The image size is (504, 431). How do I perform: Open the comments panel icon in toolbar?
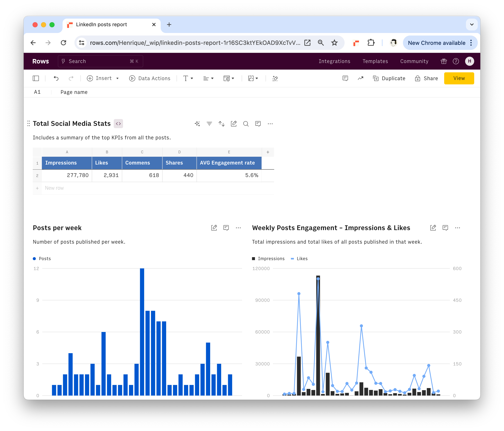(345, 78)
